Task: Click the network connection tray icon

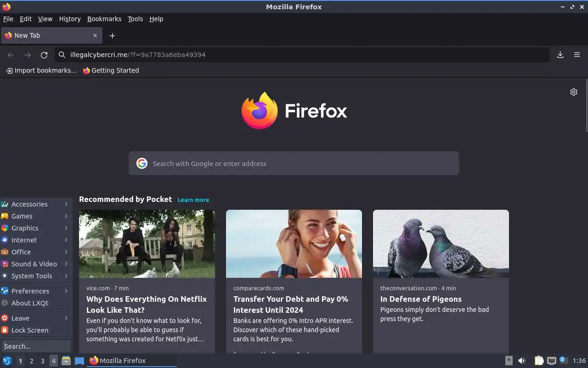Action: pos(552,361)
